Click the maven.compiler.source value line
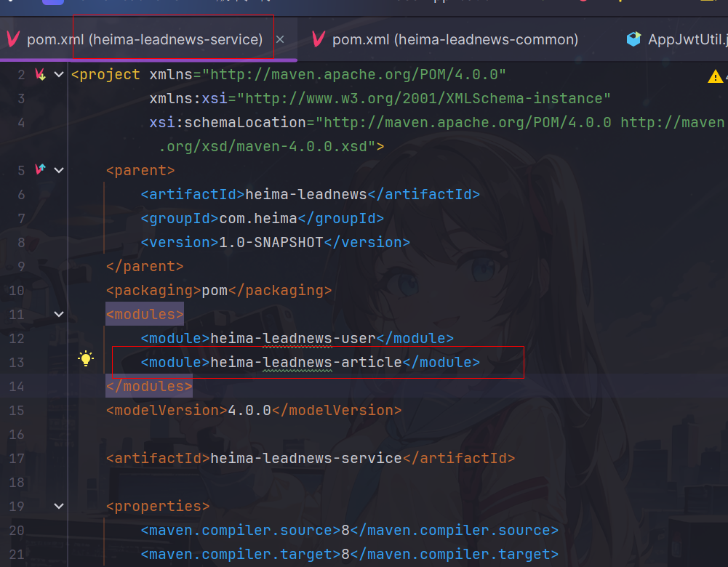The height and width of the screenshot is (567, 728). click(x=350, y=530)
